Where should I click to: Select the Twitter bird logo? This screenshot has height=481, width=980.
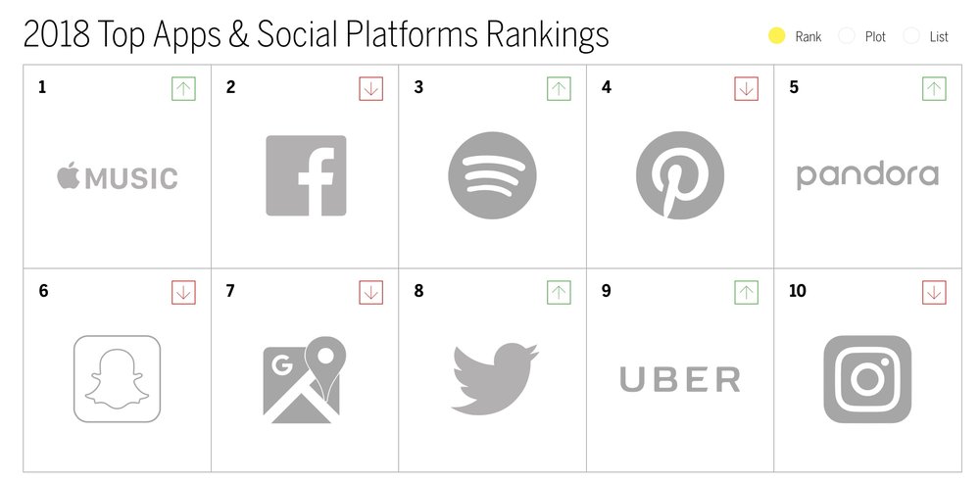click(x=494, y=378)
